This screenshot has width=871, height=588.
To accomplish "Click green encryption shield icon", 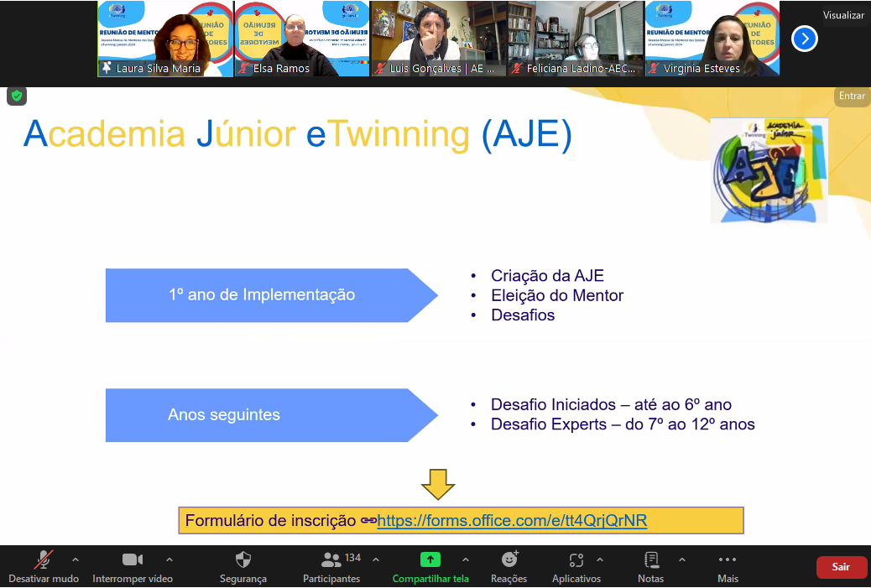I will (x=17, y=96).
